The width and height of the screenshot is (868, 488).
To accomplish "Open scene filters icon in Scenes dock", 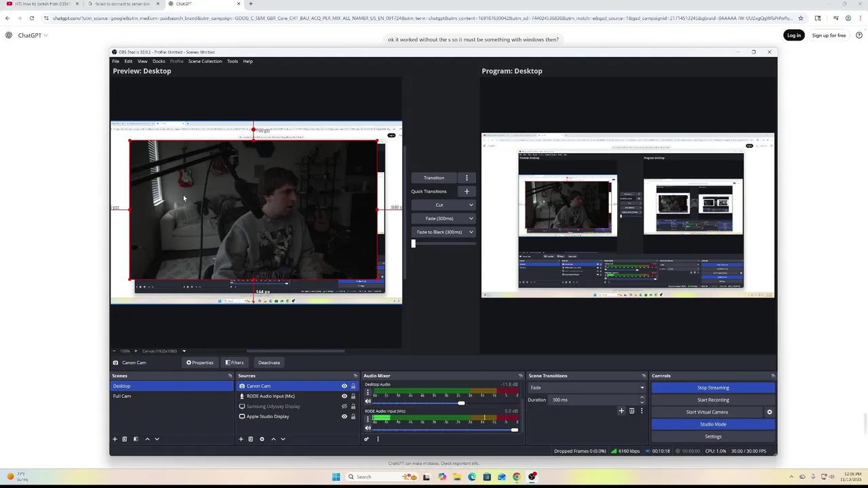I will (136, 439).
